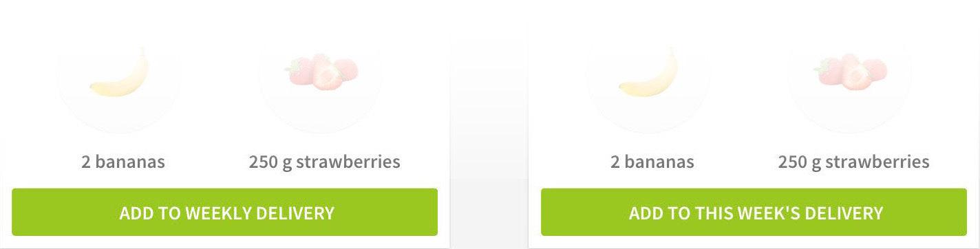Click "250 g strawberries" label in the left card

(x=324, y=162)
